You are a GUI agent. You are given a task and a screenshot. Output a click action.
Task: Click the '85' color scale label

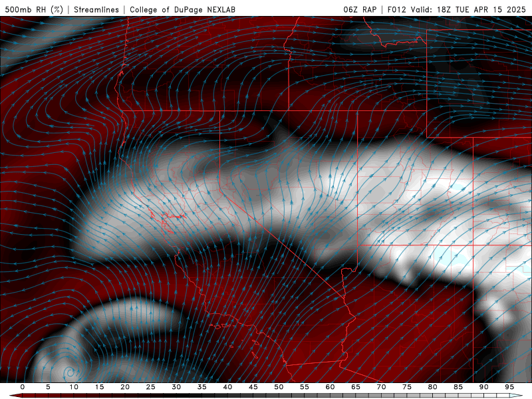point(458,387)
